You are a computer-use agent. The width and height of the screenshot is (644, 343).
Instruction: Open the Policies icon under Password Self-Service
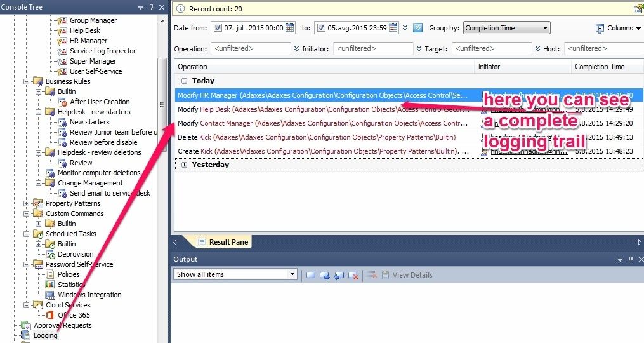[x=50, y=274]
